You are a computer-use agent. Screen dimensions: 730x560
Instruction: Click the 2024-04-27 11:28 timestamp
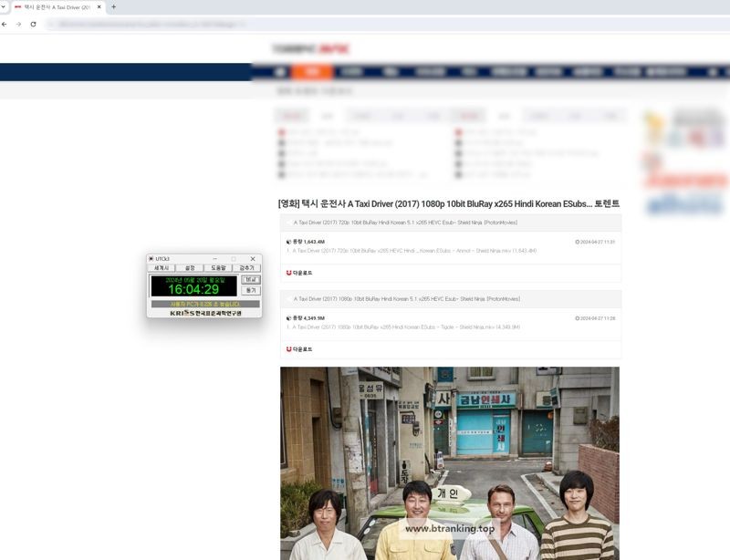click(598, 318)
